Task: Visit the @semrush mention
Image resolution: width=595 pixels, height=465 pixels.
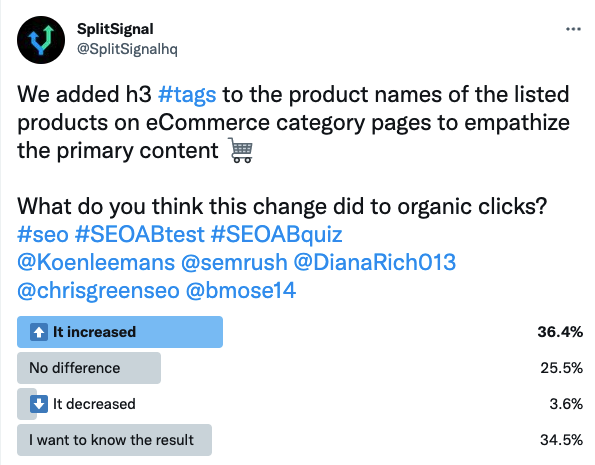Action: click(234, 262)
